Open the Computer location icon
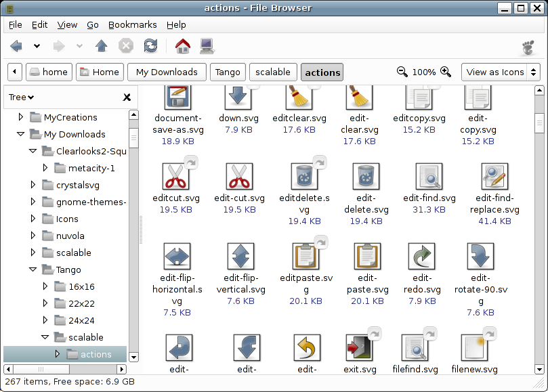The height and width of the screenshot is (392, 548). pos(207,46)
